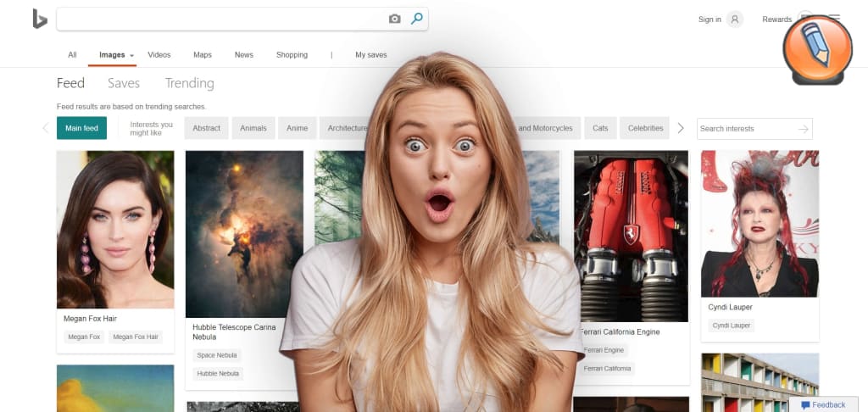Open My saves
Image resolution: width=868 pixels, height=412 pixels.
pyautogui.click(x=371, y=55)
